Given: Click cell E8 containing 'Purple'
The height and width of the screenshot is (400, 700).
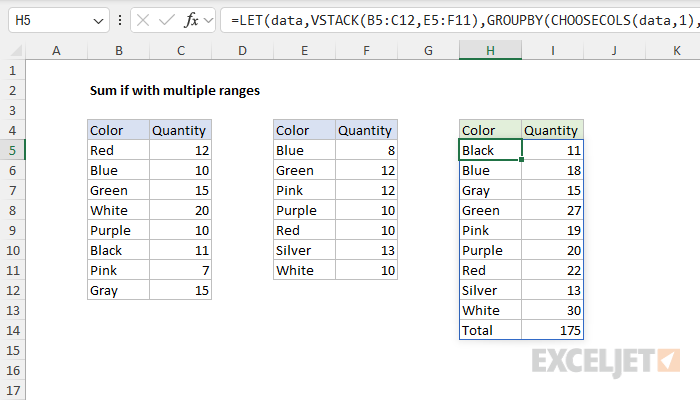Looking at the screenshot, I should click(x=304, y=210).
